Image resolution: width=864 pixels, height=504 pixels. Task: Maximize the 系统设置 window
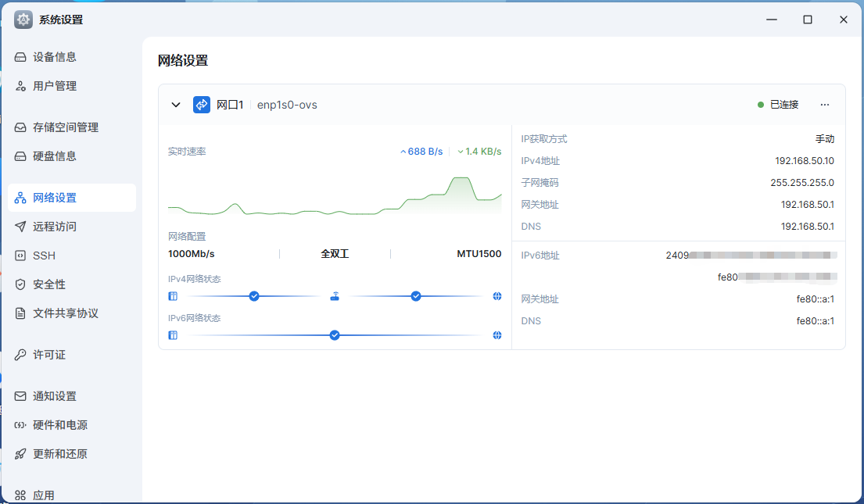pos(808,20)
